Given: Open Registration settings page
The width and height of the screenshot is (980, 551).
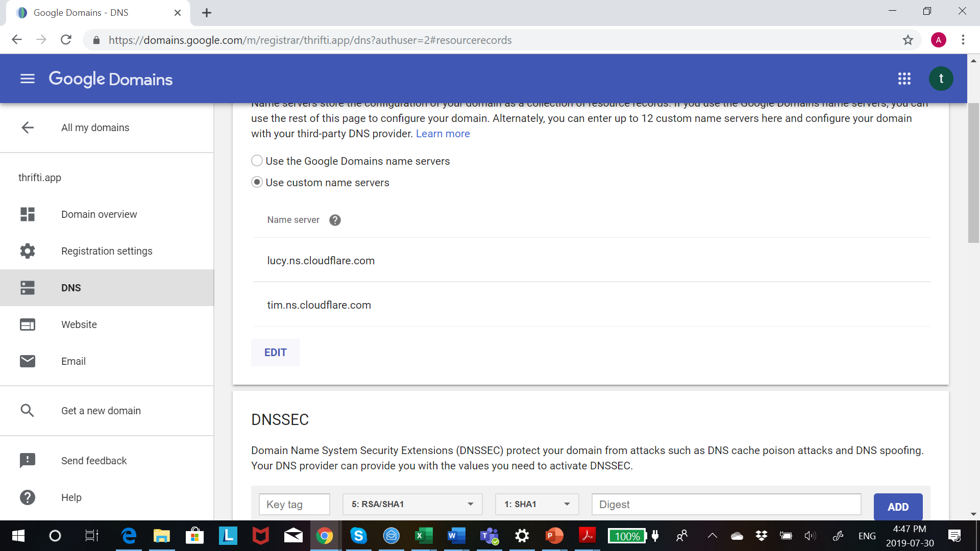Looking at the screenshot, I should [107, 251].
